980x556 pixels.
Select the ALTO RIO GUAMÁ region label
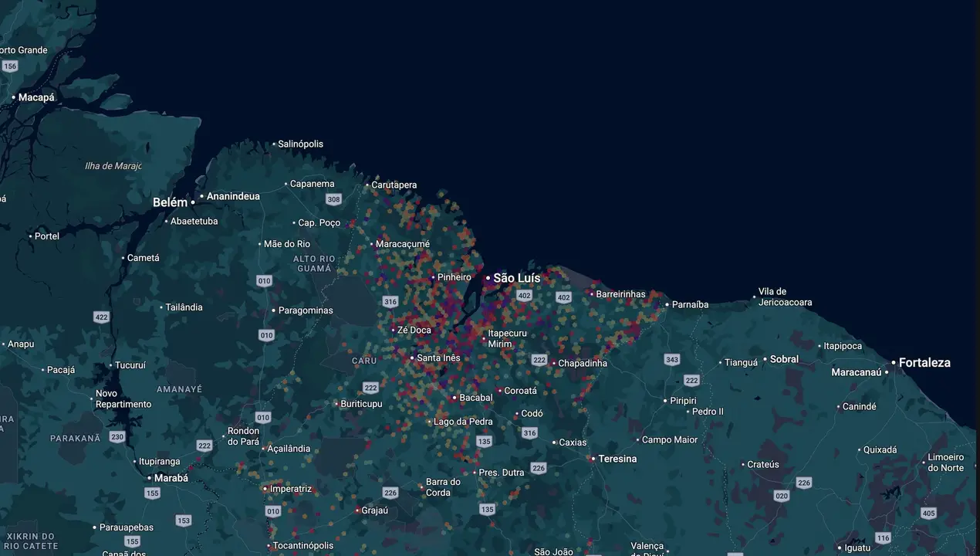[x=314, y=263]
